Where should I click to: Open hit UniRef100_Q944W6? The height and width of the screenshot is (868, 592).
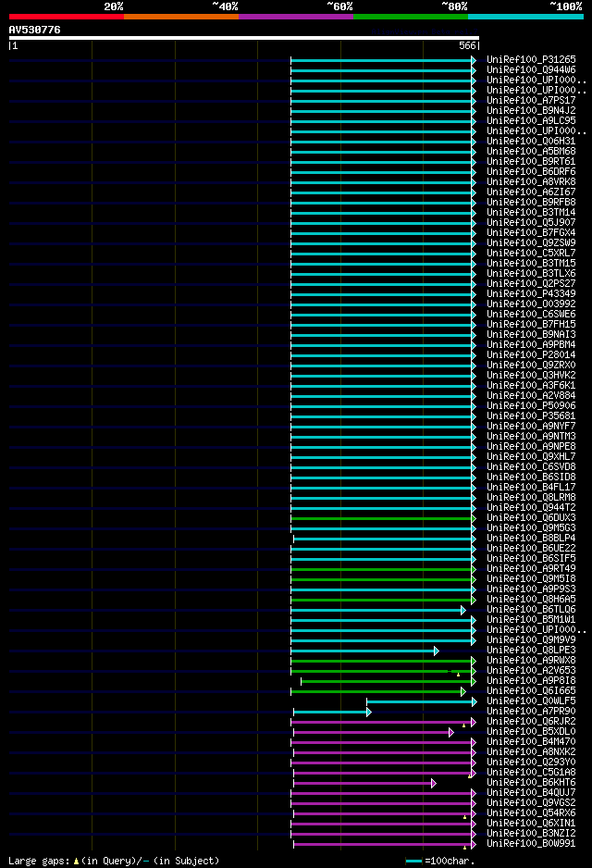[x=531, y=69]
